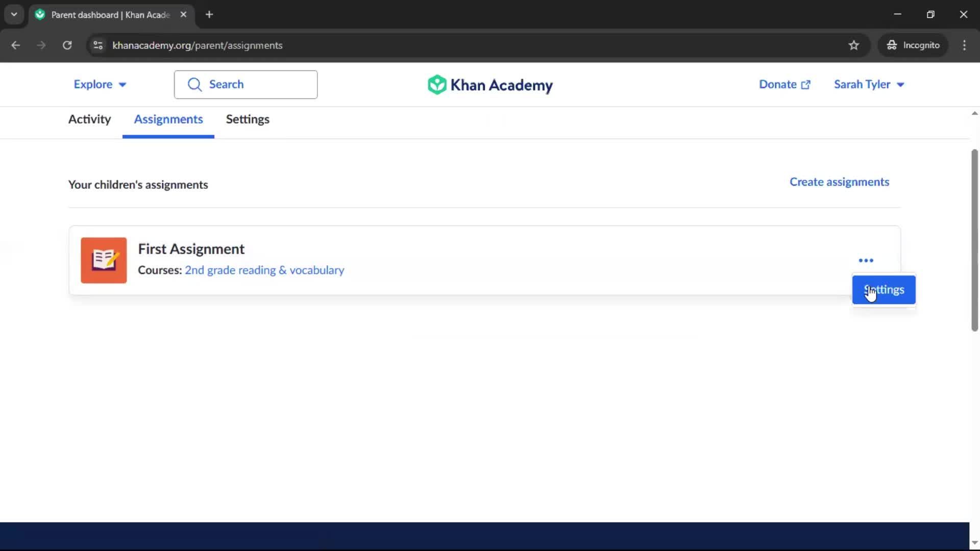
Task: Click the search magnifier icon
Action: click(x=194, y=84)
